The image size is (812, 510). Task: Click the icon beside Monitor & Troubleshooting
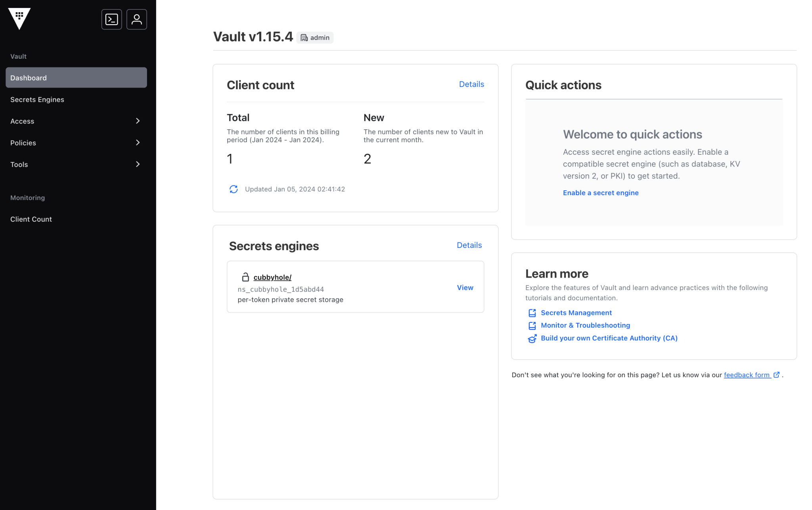532,326
